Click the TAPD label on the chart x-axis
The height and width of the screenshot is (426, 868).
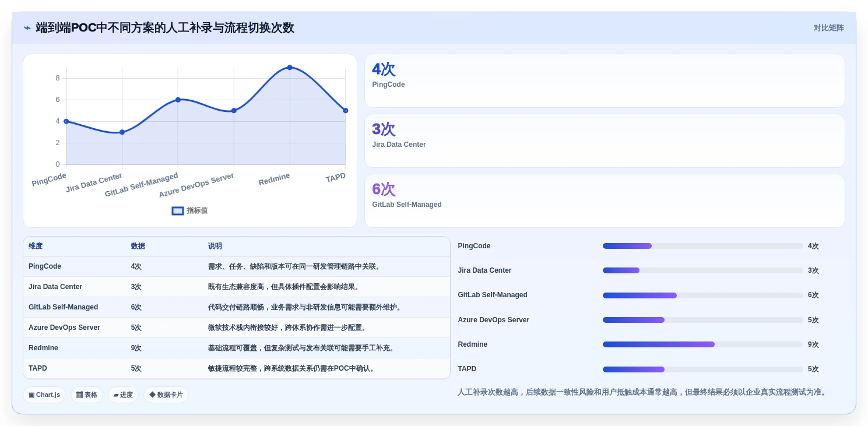click(336, 177)
